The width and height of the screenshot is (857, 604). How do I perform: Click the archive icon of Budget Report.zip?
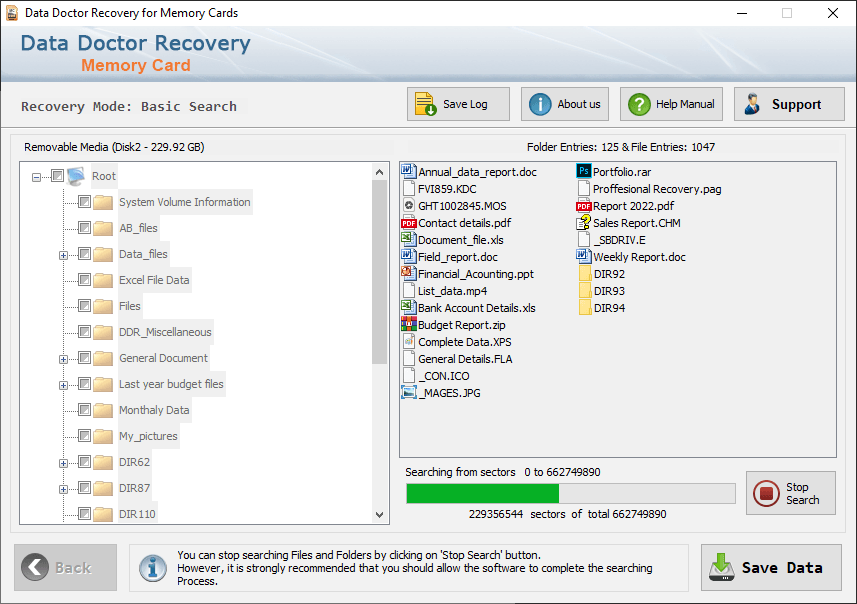[x=409, y=324]
